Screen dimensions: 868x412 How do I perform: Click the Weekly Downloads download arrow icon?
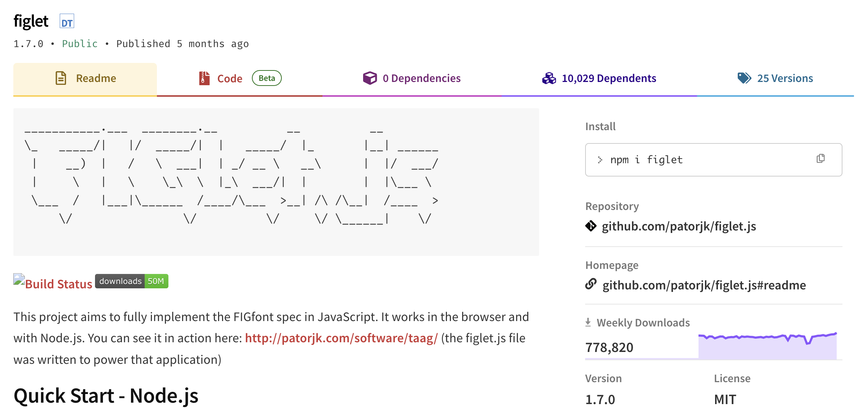[x=588, y=322]
